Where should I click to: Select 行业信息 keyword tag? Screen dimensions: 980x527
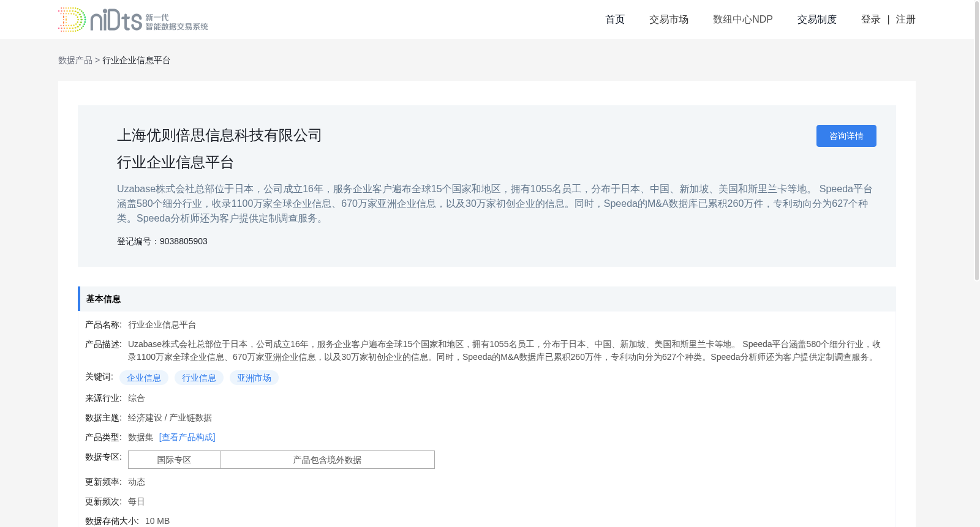(x=199, y=378)
